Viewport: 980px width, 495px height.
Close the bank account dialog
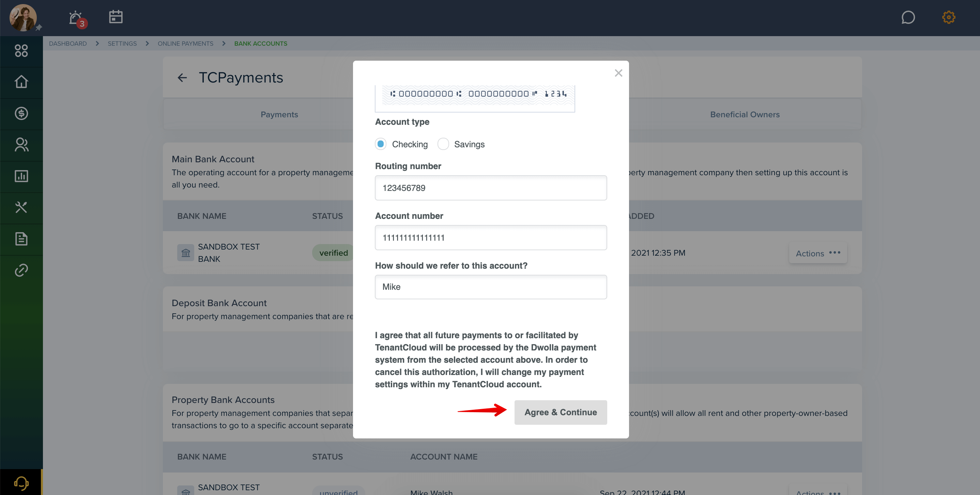[x=618, y=73]
